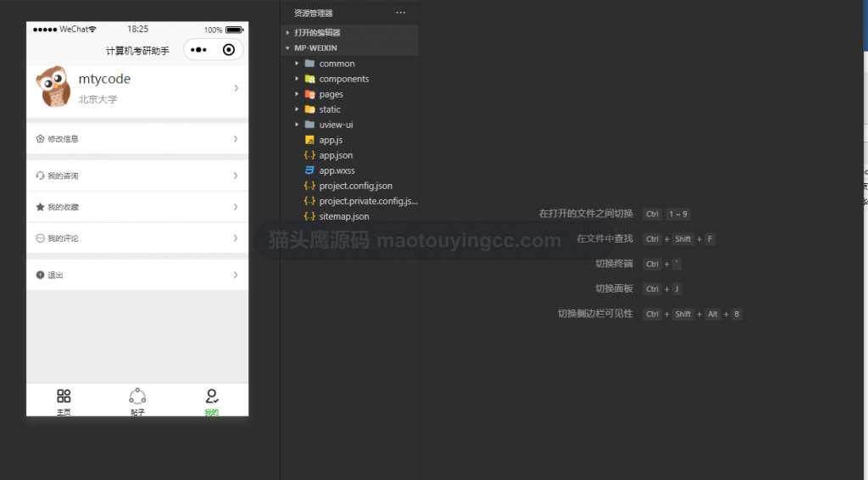Click the app.js JavaScript file icon
Screen dimensions: 868x480
[310, 140]
